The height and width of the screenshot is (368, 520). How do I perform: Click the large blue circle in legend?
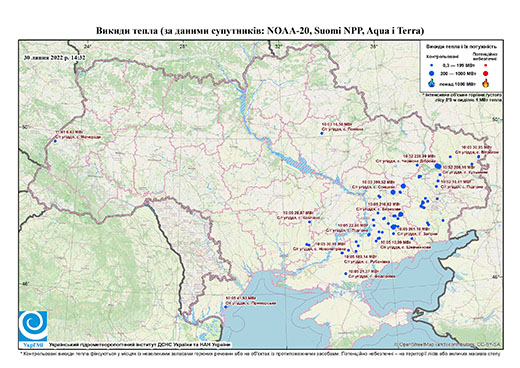432,73
